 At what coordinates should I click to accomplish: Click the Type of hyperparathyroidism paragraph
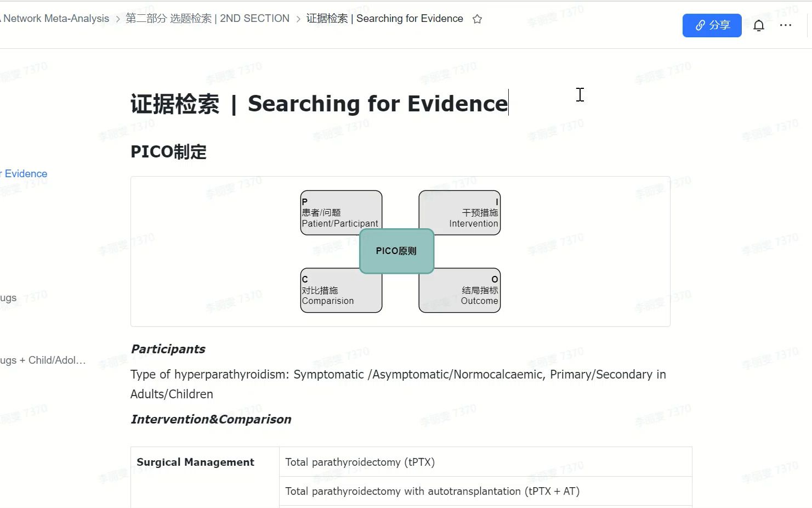click(398, 384)
